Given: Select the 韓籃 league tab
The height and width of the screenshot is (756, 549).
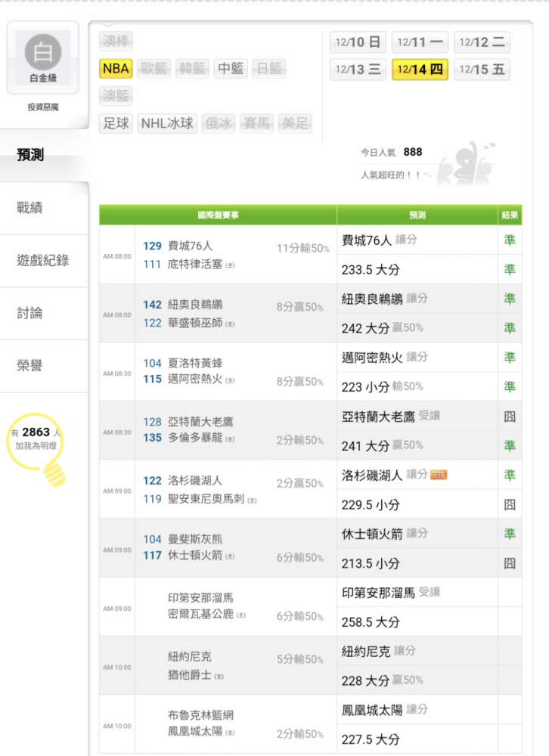Looking at the screenshot, I should 192,69.
